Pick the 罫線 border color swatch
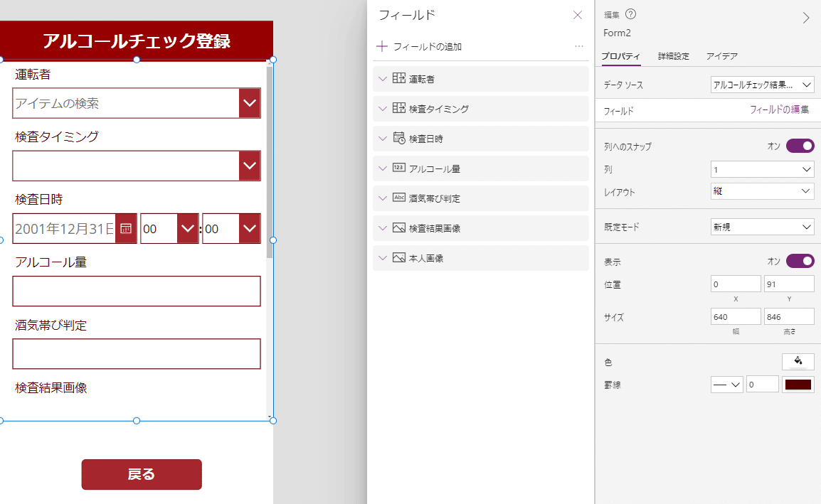The width and height of the screenshot is (821, 504). [x=798, y=384]
